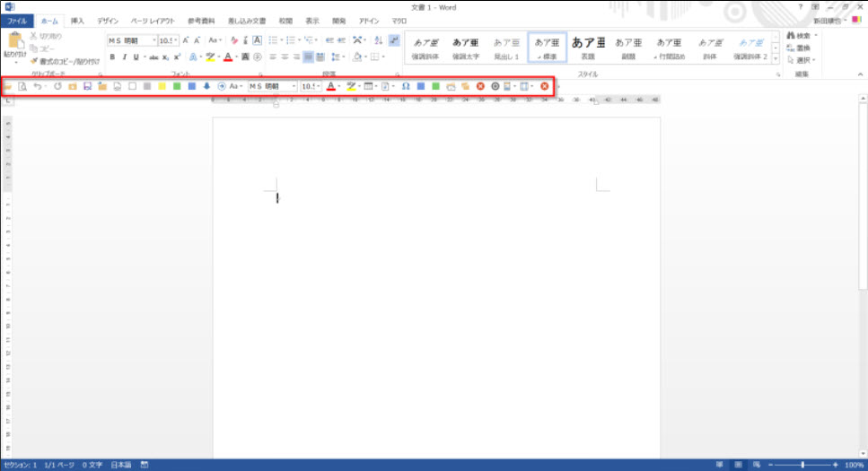This screenshot has height=471, width=868.
Task: Click the Sort button in the paragraph group
Action: pyautogui.click(x=378, y=40)
